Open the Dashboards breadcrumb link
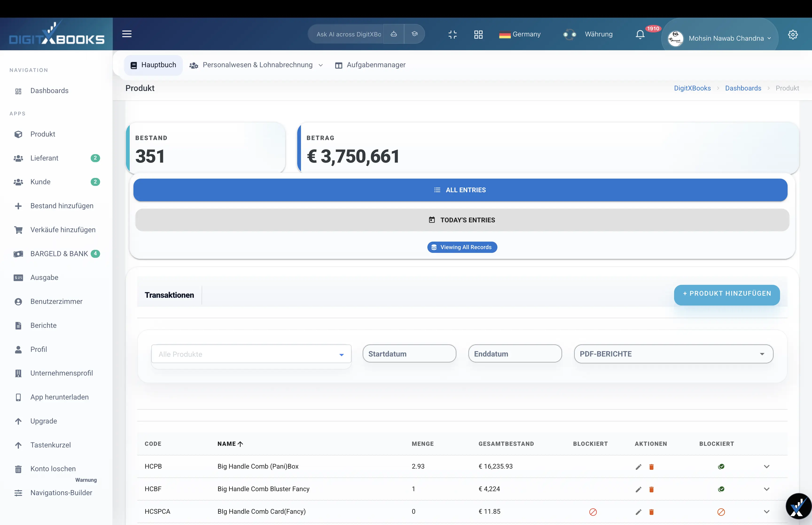This screenshot has width=812, height=525. [743, 88]
